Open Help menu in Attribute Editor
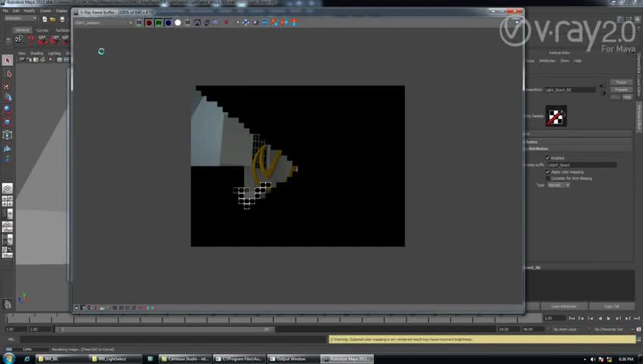 coord(577,61)
